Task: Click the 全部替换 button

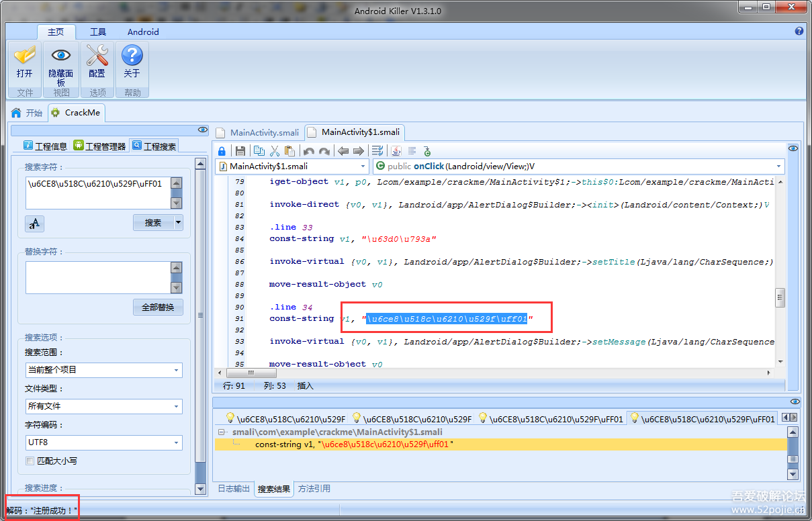Action: pos(158,307)
